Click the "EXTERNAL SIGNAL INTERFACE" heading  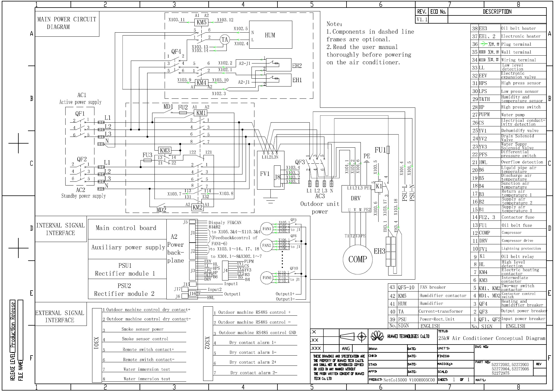pos(60,317)
